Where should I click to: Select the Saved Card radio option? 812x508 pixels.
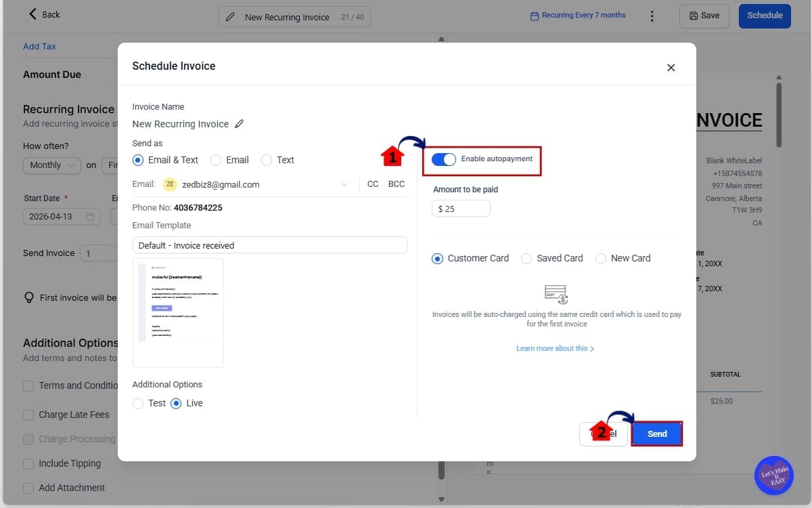coord(526,258)
